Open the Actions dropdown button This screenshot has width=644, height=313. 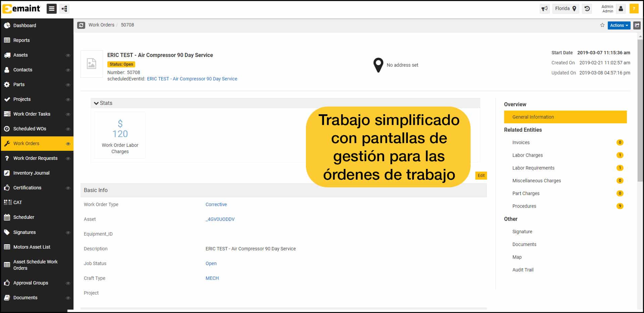pyautogui.click(x=619, y=25)
